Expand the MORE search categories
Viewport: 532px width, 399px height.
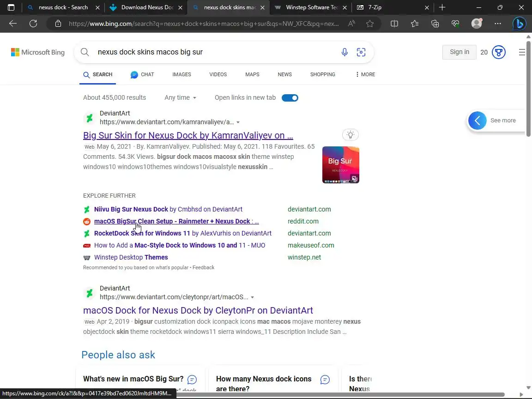[365, 74]
